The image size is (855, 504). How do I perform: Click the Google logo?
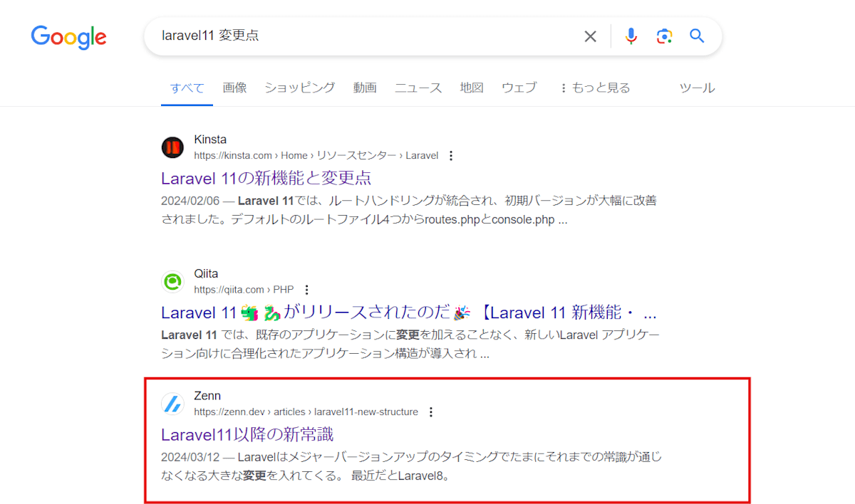pos(68,36)
